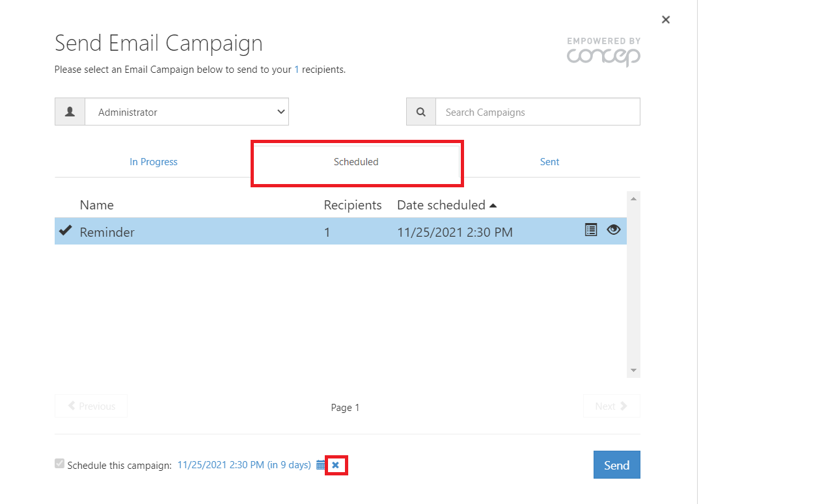Select the Reminder campaign name
This screenshot has width=837, height=504.
pyautogui.click(x=107, y=232)
